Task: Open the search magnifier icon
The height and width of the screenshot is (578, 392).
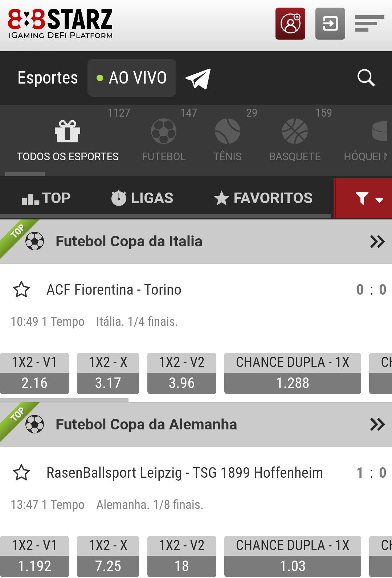Action: click(x=366, y=78)
